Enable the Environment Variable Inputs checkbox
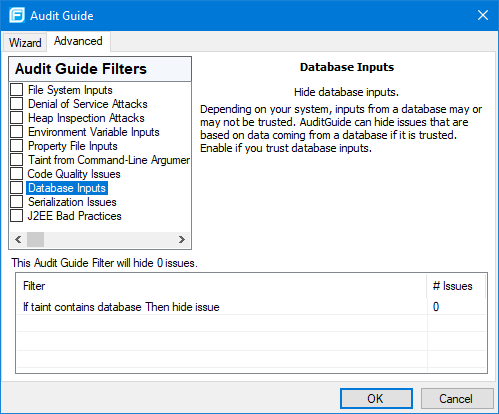Viewport: 499px width, 414px height. [17, 132]
